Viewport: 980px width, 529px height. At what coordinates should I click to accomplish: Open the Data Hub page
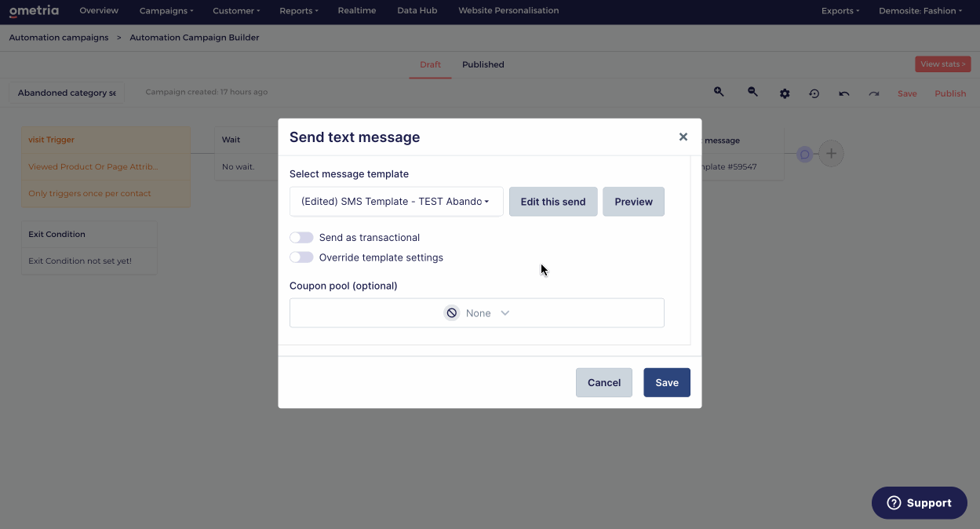point(417,11)
